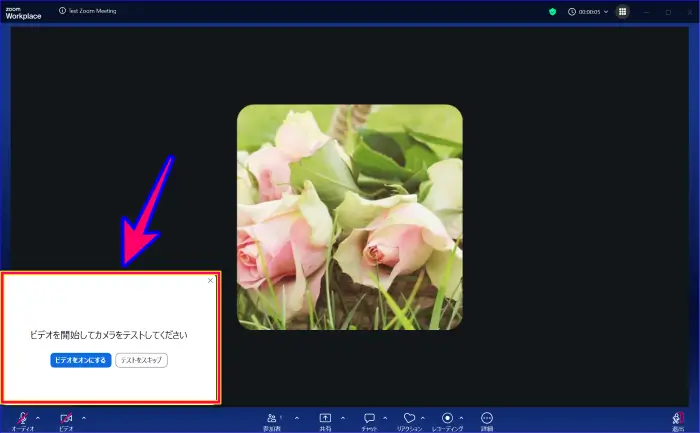Open the Reactions heart icon

click(409, 418)
